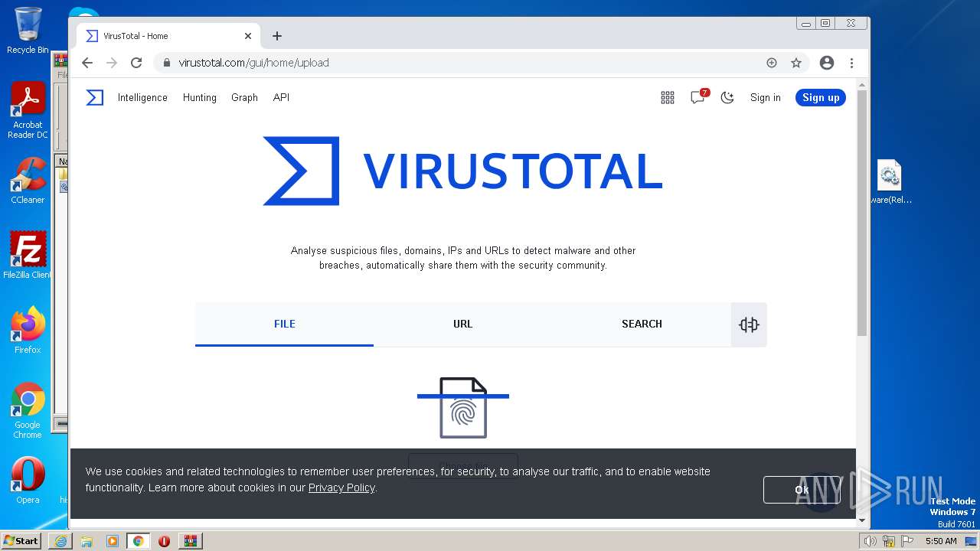Toggle dark mode moon icon
This screenshot has width=980, height=551.
(x=727, y=97)
